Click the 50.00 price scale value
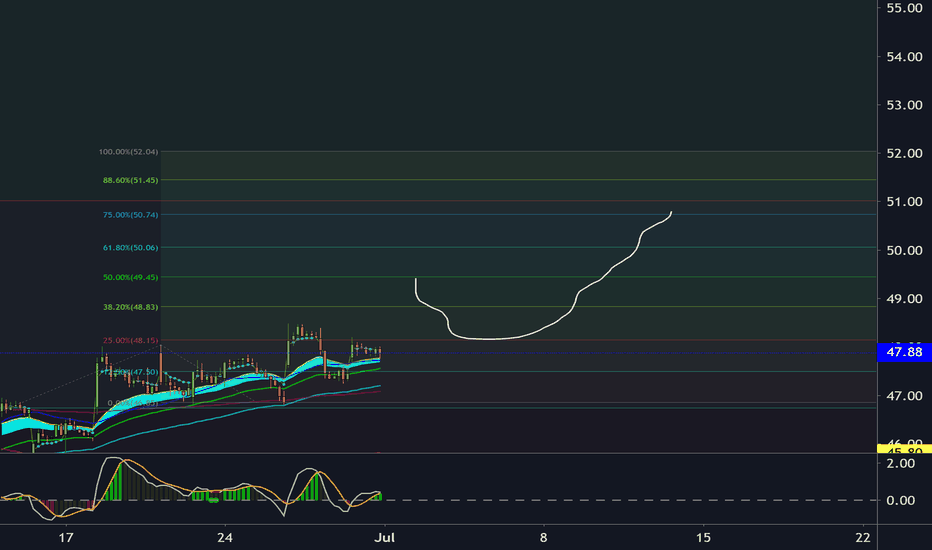The image size is (932, 550). pyautogui.click(x=904, y=250)
